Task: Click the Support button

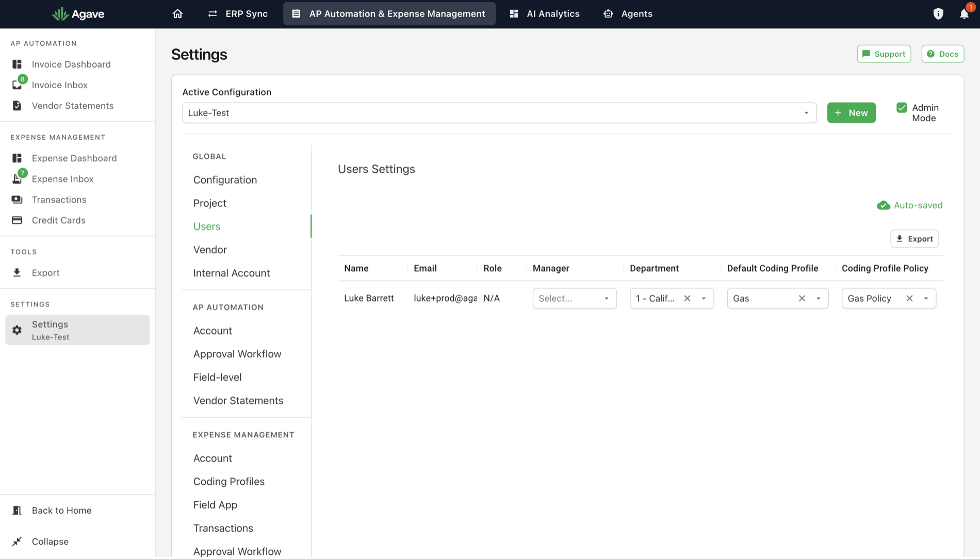Action: point(884,54)
